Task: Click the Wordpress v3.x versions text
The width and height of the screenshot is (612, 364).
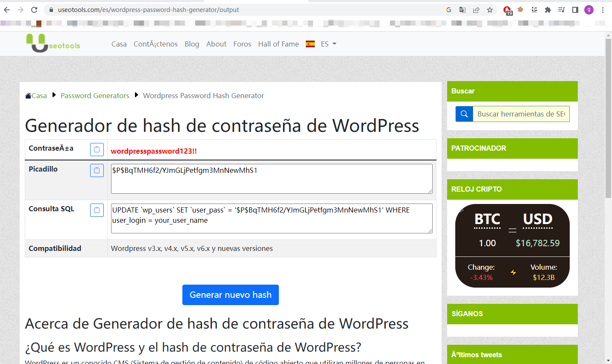Action: (x=192, y=248)
